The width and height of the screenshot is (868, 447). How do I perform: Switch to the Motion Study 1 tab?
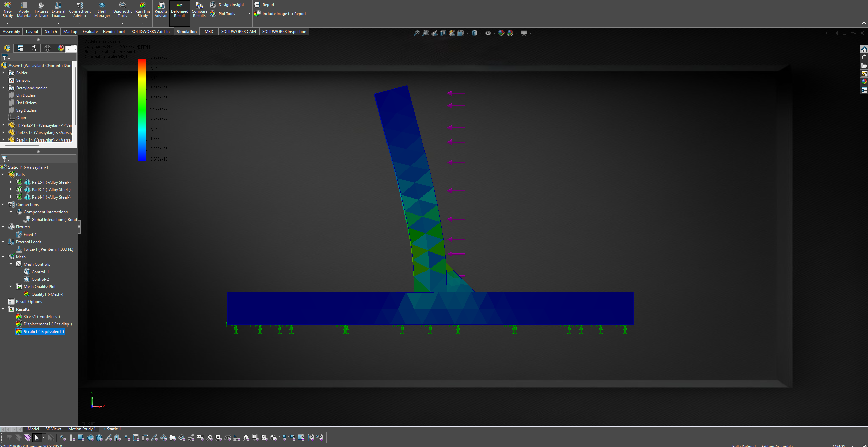(x=81, y=429)
